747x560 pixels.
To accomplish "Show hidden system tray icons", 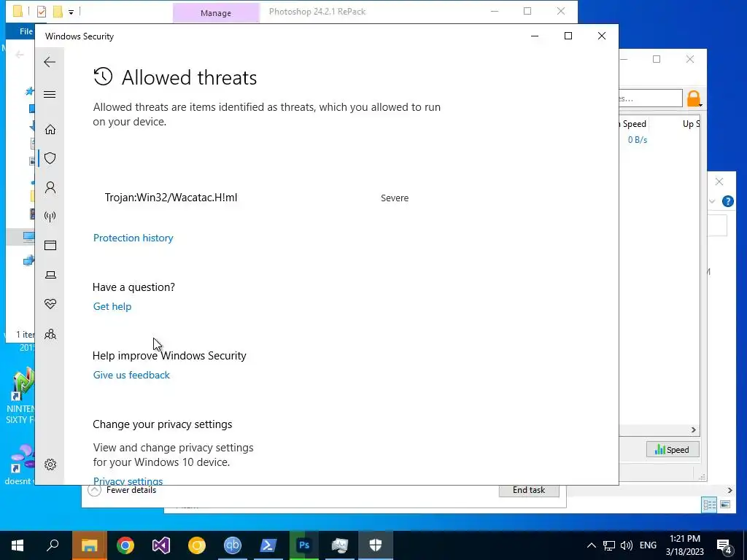I will coord(591,545).
